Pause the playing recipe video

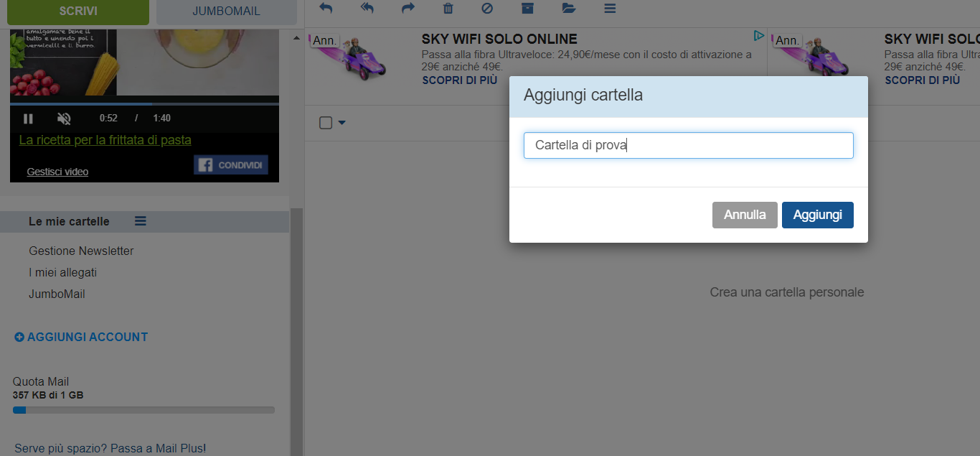[28, 118]
